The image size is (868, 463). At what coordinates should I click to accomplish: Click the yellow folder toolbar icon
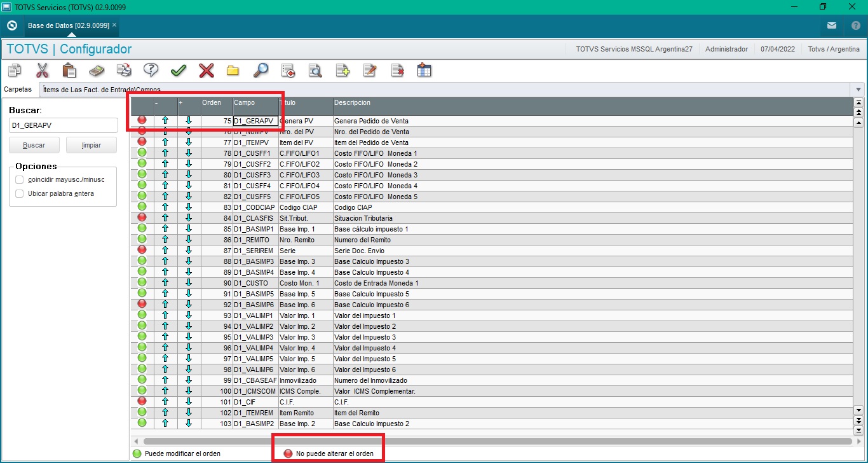pos(233,71)
